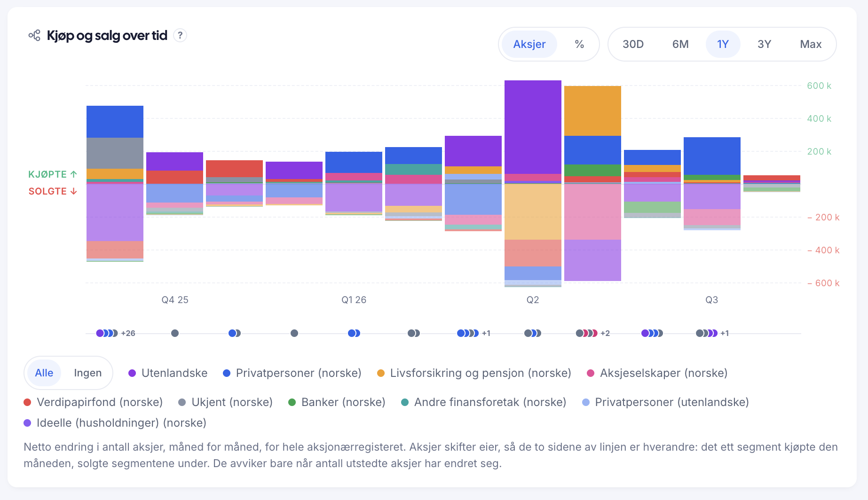Screen dimensions: 868x500
Task: Toggle Privatpersoner (norske) legend series
Action: [x=292, y=373]
